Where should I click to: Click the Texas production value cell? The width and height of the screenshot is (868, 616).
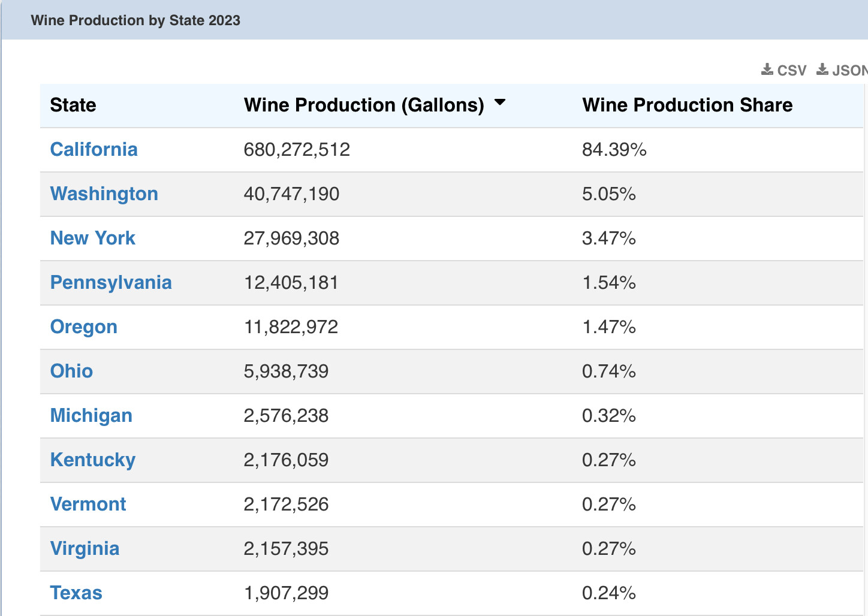(x=287, y=593)
